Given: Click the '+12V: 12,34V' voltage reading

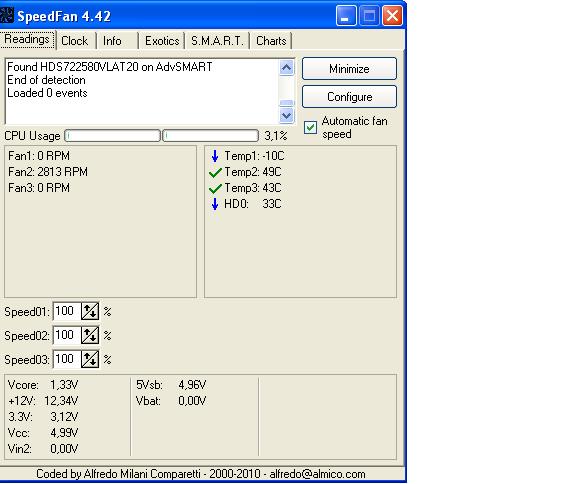Looking at the screenshot, I should coord(43,401).
